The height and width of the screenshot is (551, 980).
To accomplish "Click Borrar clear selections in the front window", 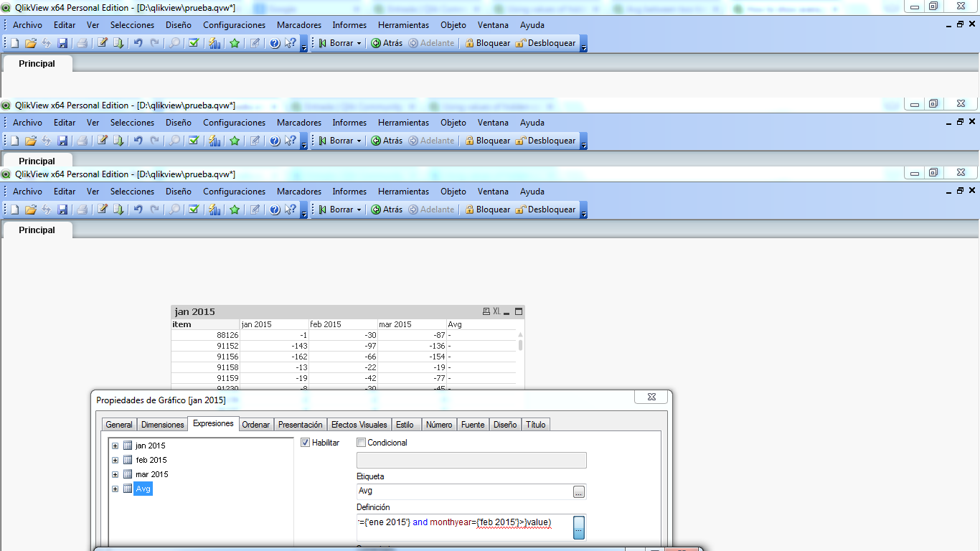I will coord(336,209).
